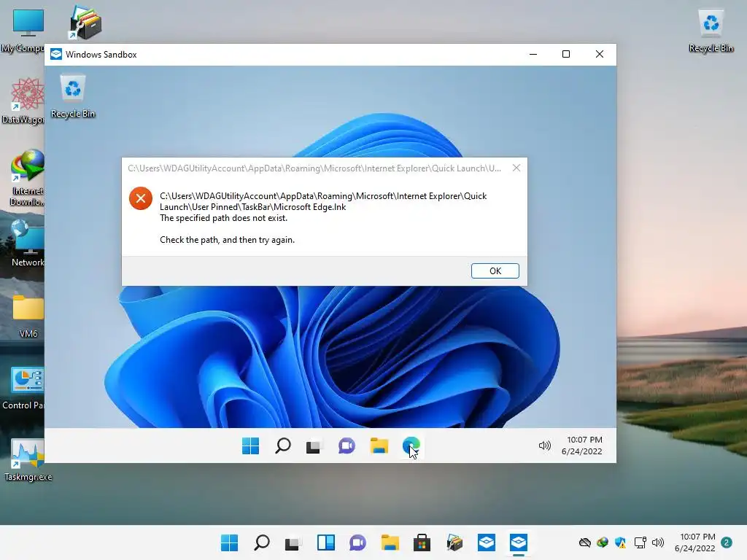
Task: Select VM6 folder on desktop
Action: click(x=28, y=316)
